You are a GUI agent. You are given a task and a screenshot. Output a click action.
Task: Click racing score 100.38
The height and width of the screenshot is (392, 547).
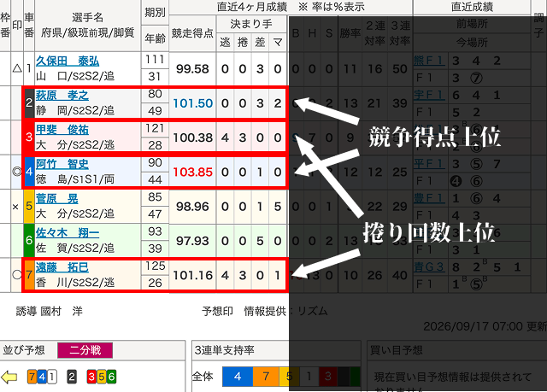tap(192, 137)
